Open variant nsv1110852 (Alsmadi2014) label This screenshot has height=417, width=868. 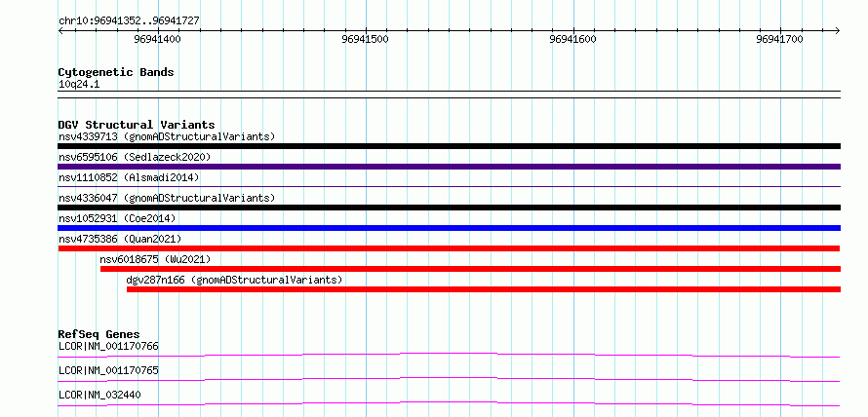(129, 177)
